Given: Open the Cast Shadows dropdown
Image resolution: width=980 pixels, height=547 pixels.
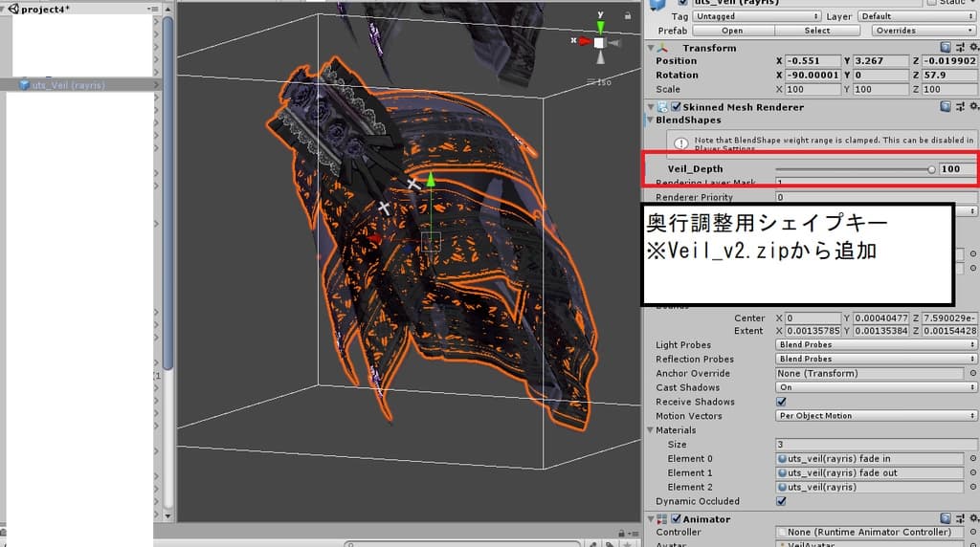Looking at the screenshot, I should 876,388.
